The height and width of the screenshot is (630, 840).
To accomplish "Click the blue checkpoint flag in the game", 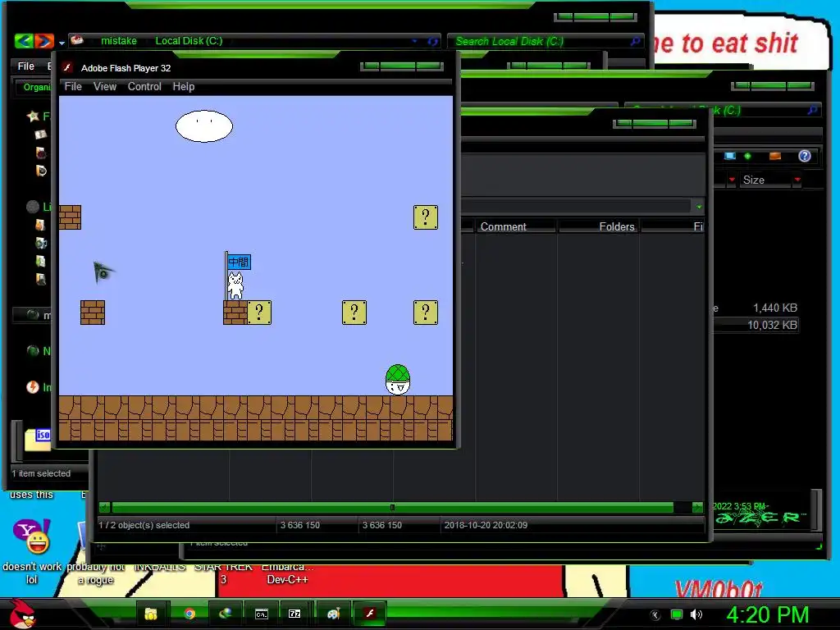I will (x=239, y=262).
